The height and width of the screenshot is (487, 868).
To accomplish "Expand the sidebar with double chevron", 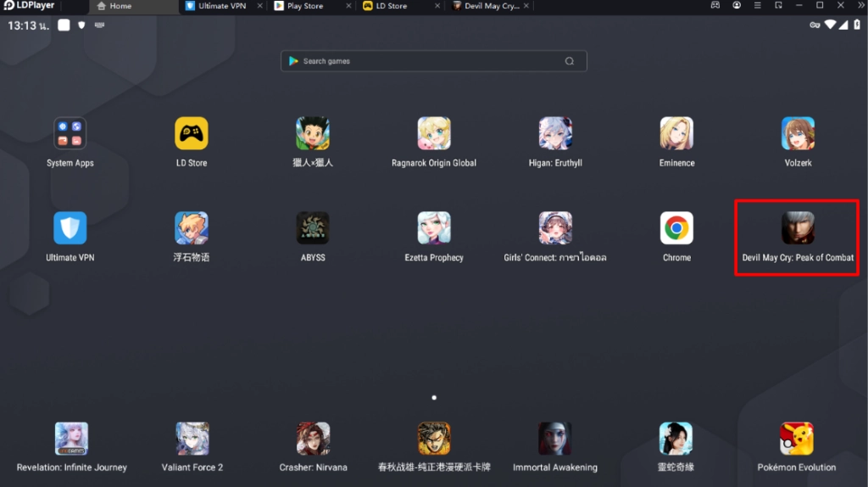I will (x=861, y=6).
